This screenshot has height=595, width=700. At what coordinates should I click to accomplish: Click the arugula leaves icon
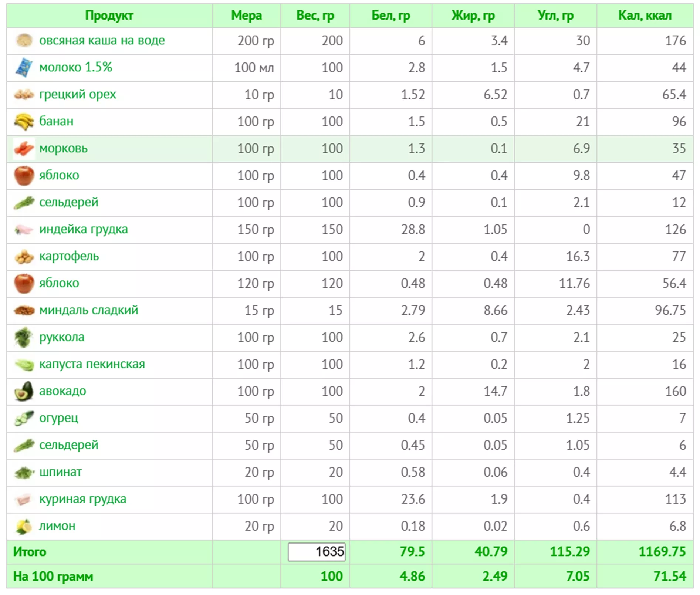[x=24, y=337]
